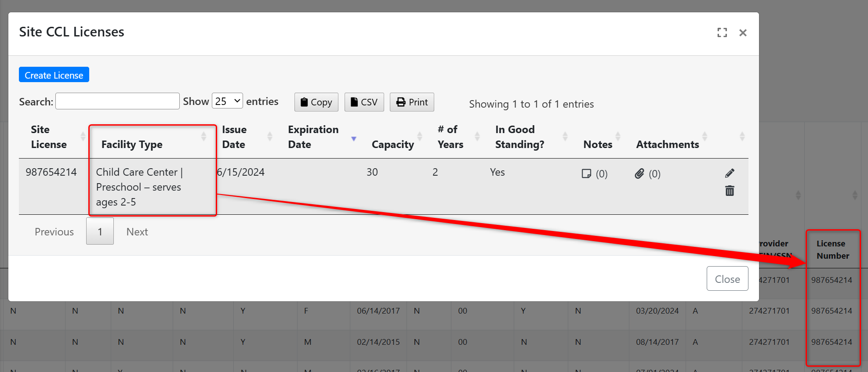Click License Number header in background table

click(833, 249)
